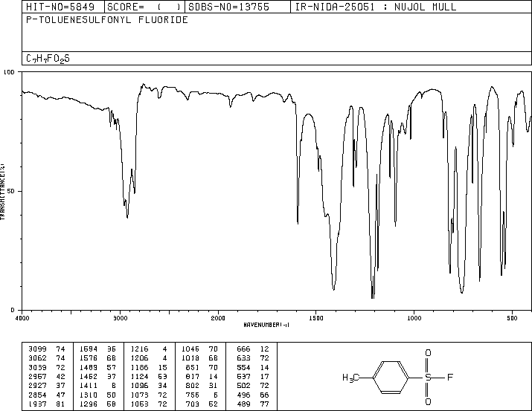Click peak table entry 496
This screenshot has width=532, height=411.
click(x=243, y=395)
